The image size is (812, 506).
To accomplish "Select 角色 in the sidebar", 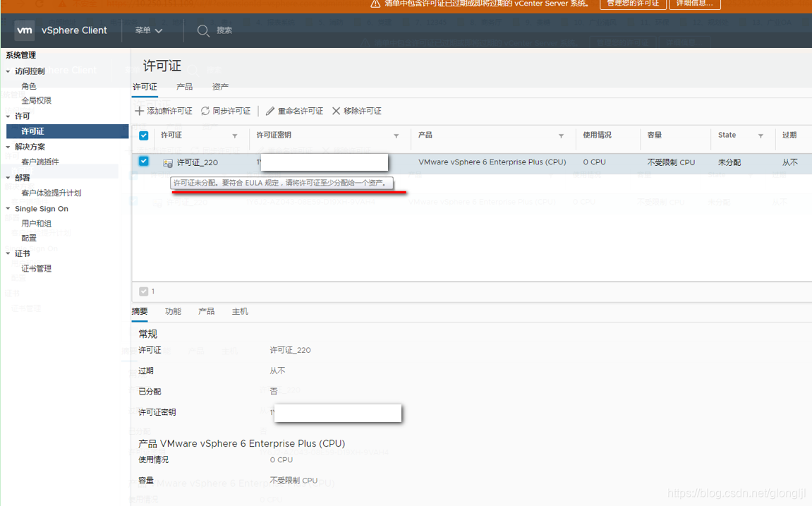I will pyautogui.click(x=29, y=87).
